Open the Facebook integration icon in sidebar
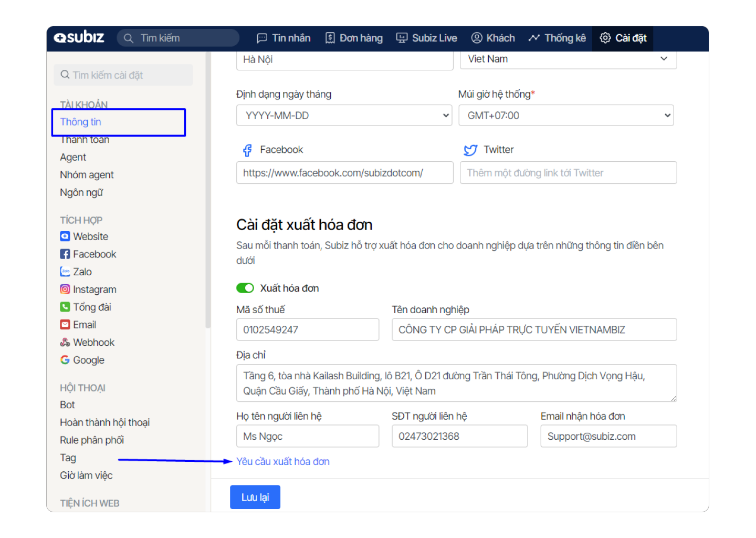The image size is (756, 538). pyautogui.click(x=65, y=254)
